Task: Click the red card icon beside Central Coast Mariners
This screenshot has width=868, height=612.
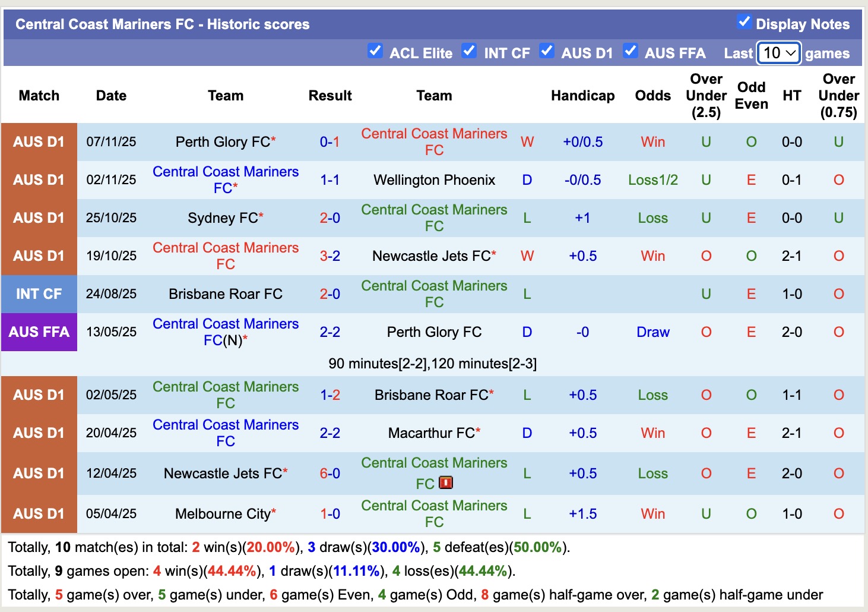Action: (445, 483)
